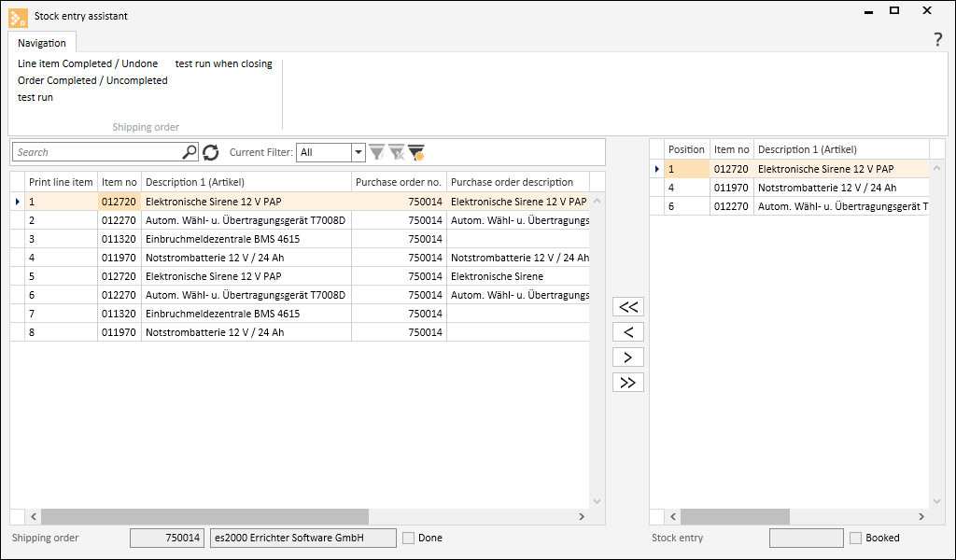Click the Position column header in right table

[x=686, y=149]
